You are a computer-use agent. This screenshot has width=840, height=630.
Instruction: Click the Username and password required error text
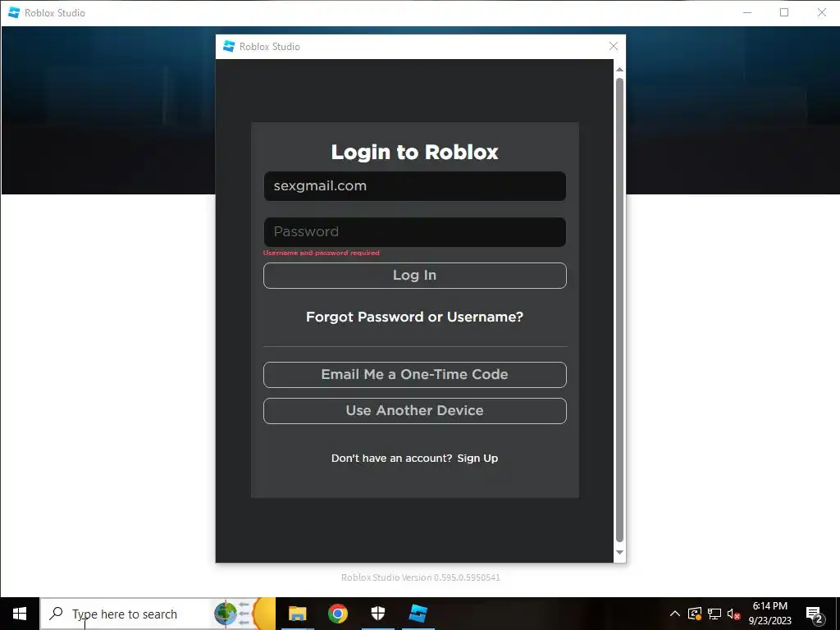(x=322, y=253)
